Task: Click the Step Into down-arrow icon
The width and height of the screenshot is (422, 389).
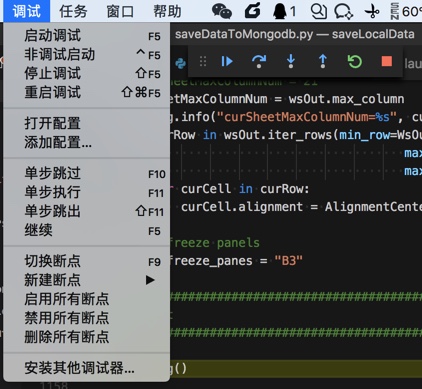Action: 291,62
